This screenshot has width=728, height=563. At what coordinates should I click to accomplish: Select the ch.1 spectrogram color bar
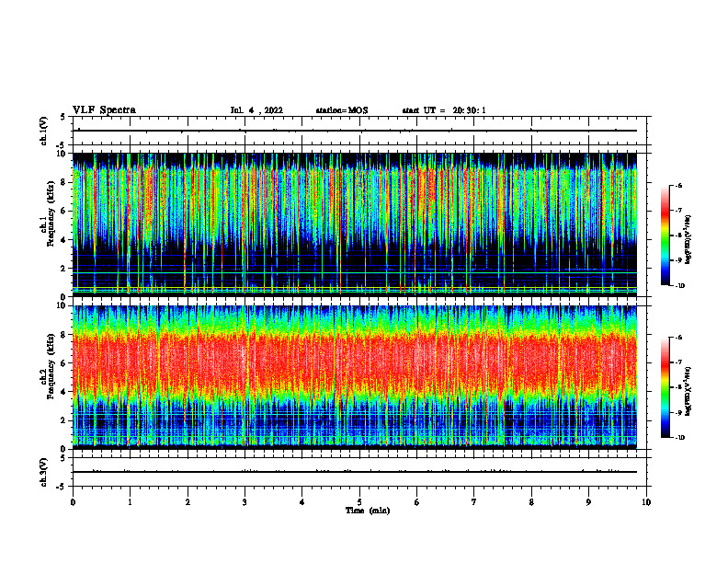665,236
